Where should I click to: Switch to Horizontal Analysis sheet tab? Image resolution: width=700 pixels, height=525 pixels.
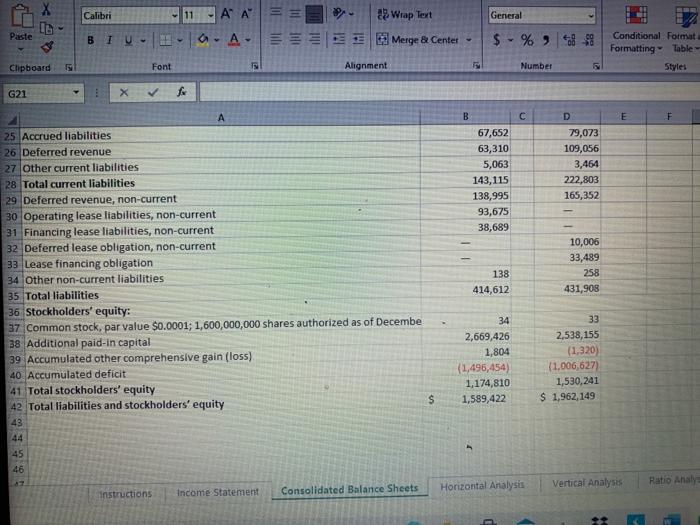coord(482,485)
